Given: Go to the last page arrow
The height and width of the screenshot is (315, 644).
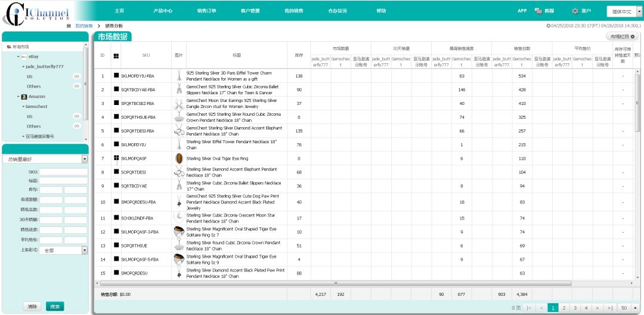Looking at the screenshot, I should (x=610, y=308).
